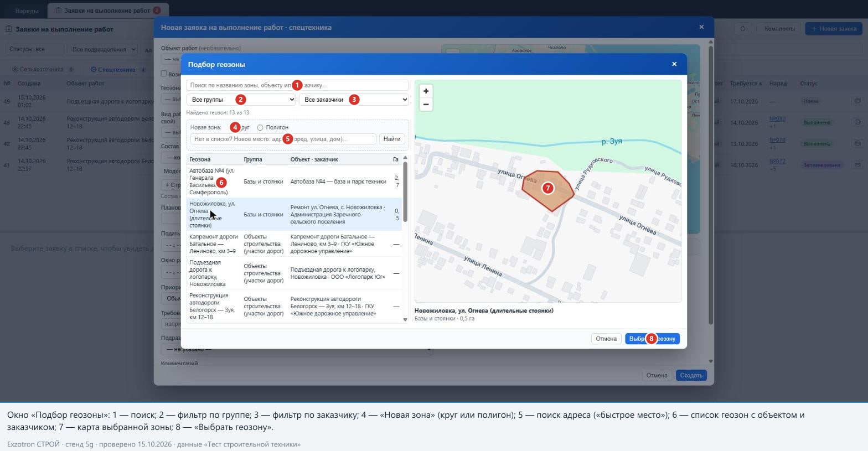
Task: Open the Все группы dropdown
Action: pos(241,100)
